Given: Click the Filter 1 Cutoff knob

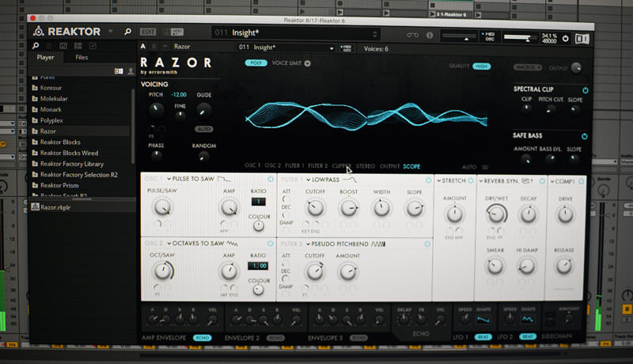Looking at the screenshot, I should click(315, 208).
